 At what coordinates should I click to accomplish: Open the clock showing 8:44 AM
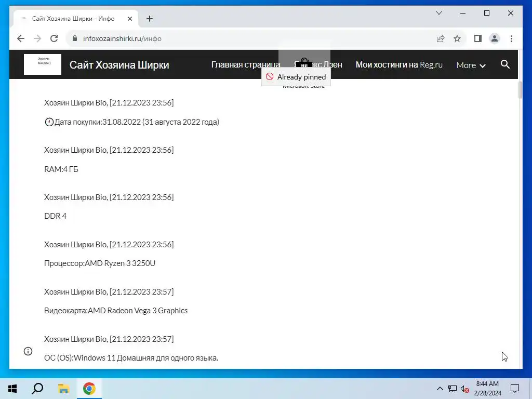487,389
